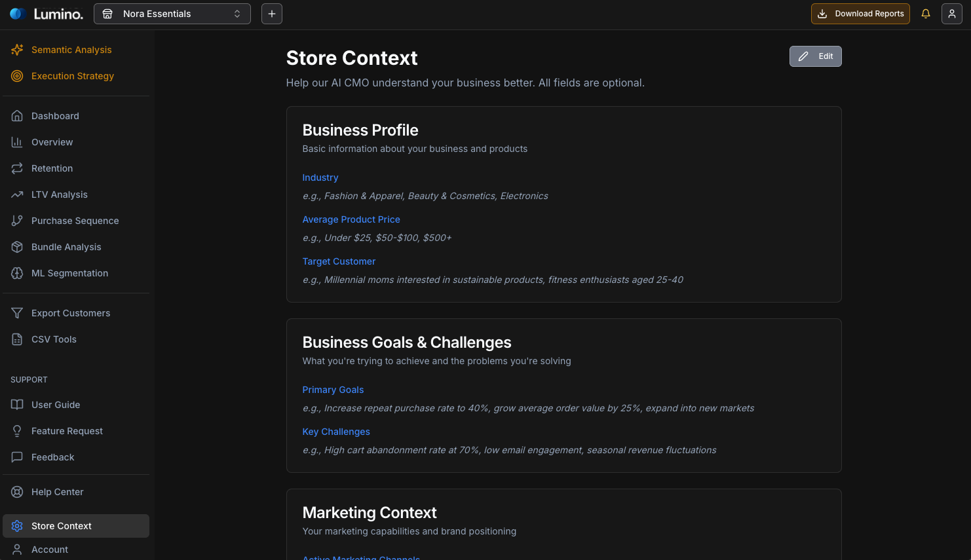Screen dimensions: 971x560
Task: Navigate to Purchase Sequence in sidebar
Action: tap(75, 221)
